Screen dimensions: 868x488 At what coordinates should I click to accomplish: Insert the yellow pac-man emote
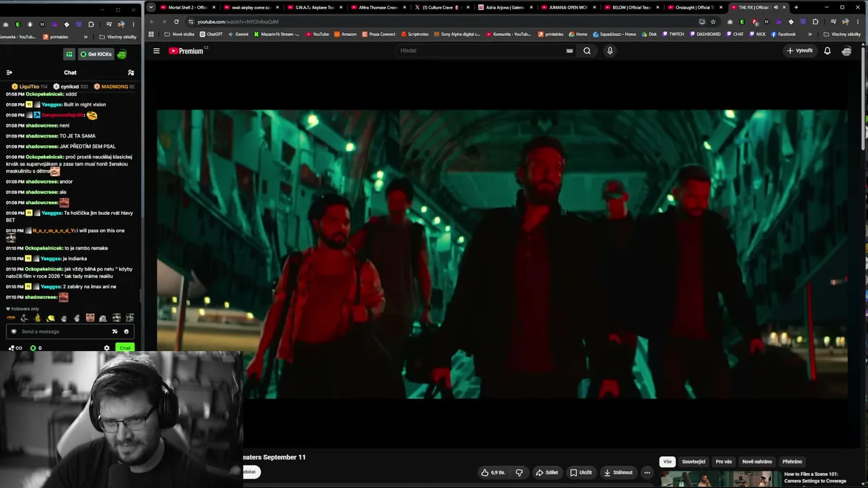pyautogui.click(x=50, y=318)
